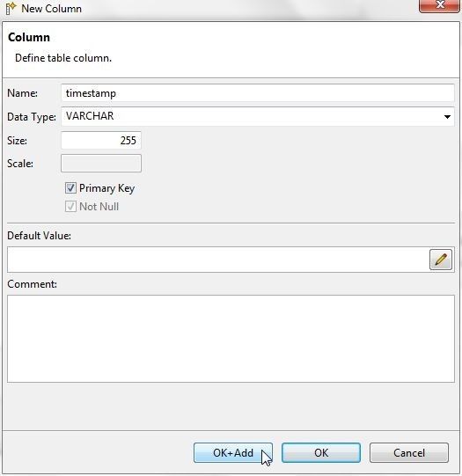Click the bold Column heading

coord(29,37)
